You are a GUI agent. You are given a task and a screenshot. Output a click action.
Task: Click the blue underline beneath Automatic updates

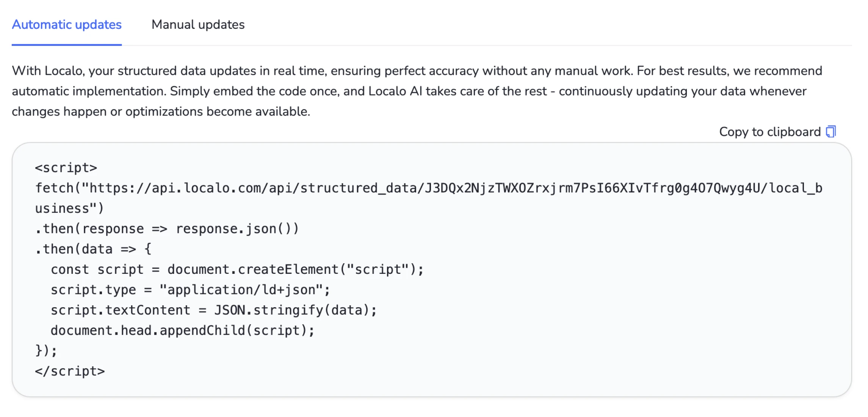[67, 45]
